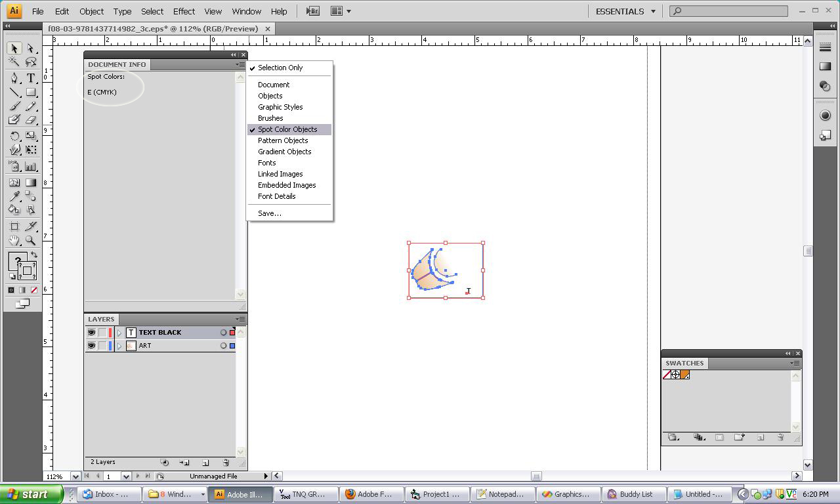
Task: Click New Color Group in Swatches panel
Action: pyautogui.click(x=739, y=437)
